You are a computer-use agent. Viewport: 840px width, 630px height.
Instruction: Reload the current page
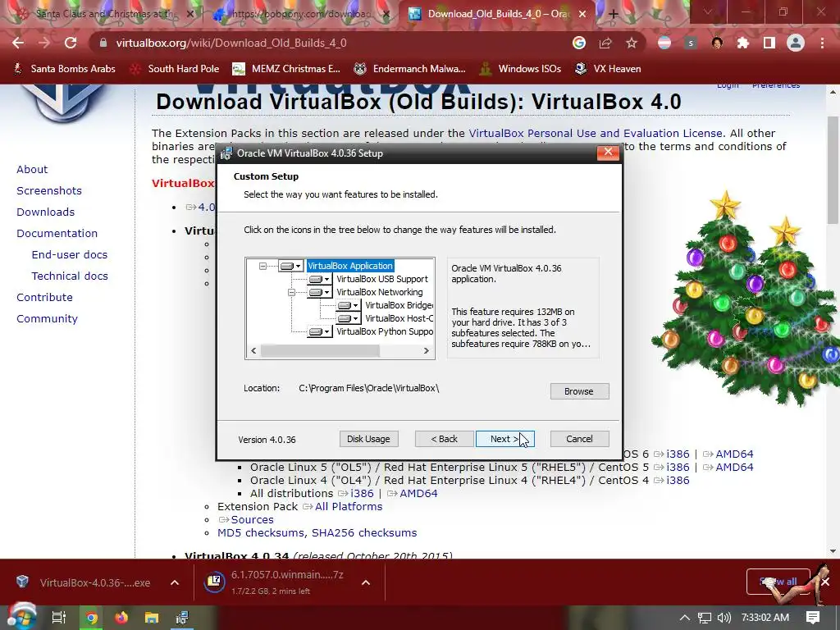[x=71, y=43]
